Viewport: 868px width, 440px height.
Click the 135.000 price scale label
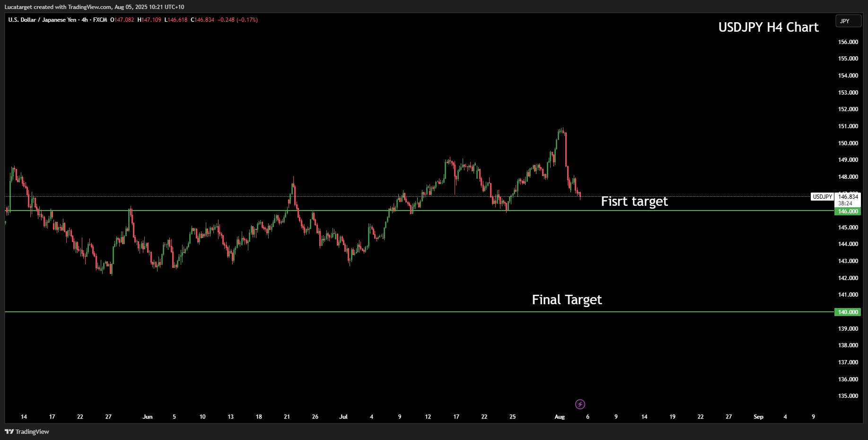click(848, 396)
